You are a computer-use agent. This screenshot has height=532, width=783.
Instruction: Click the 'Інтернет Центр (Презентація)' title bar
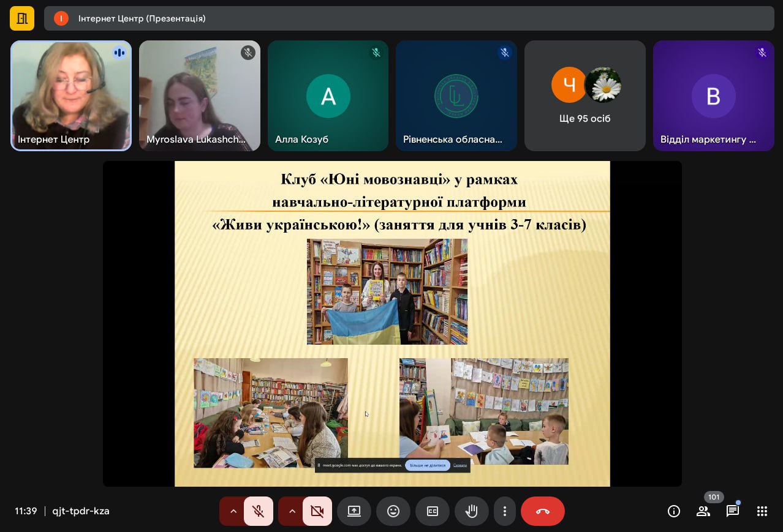[x=409, y=18]
